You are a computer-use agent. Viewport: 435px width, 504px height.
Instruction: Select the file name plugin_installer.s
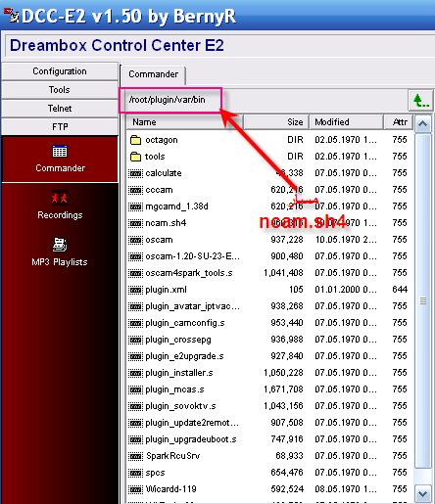pyautogui.click(x=179, y=373)
